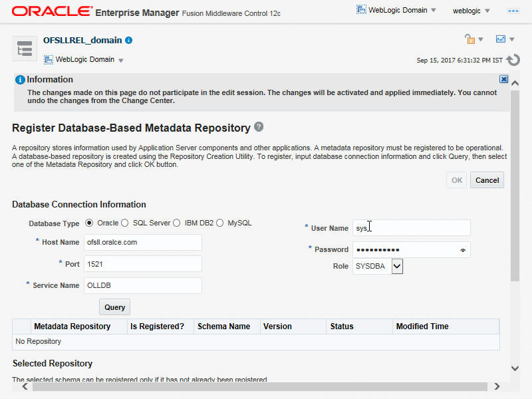532x399 pixels.
Task: Click the User Name field
Action: (412, 227)
